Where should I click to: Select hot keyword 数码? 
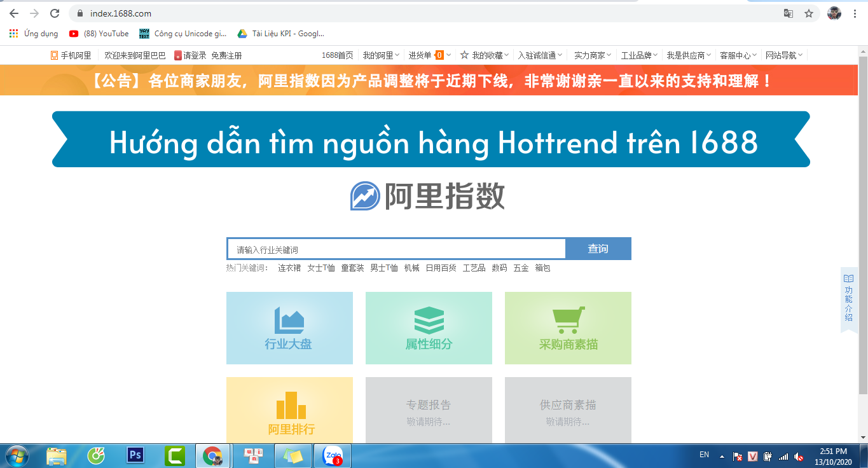(x=499, y=268)
